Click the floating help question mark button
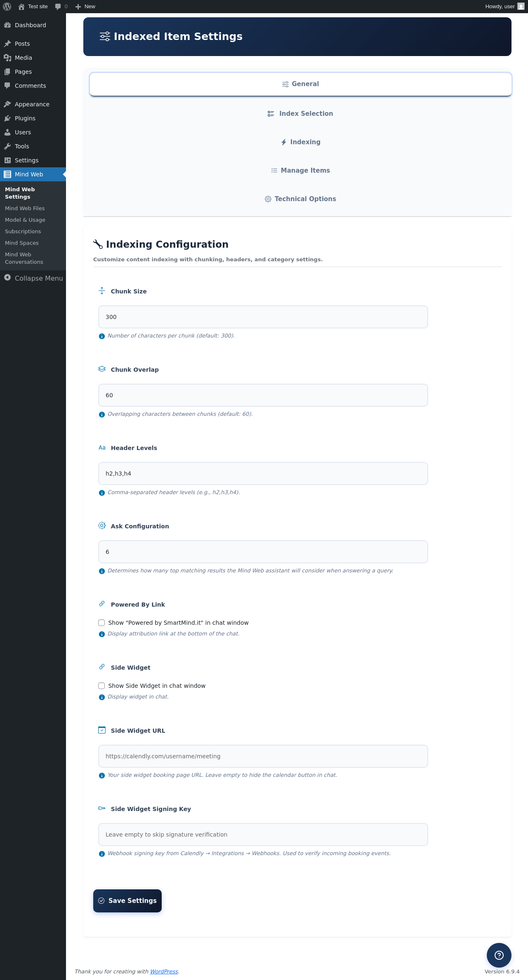Image resolution: width=528 pixels, height=980 pixels. tap(499, 955)
